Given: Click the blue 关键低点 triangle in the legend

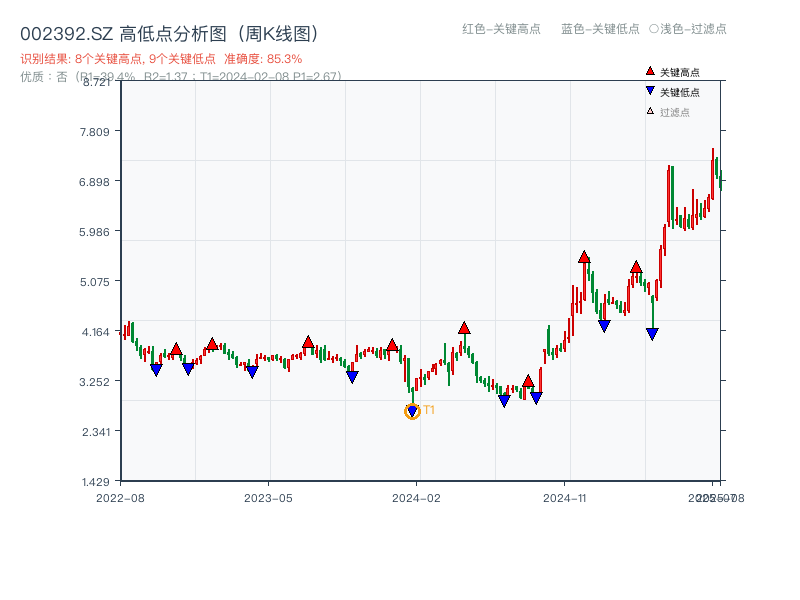Looking at the screenshot, I should tap(650, 91).
